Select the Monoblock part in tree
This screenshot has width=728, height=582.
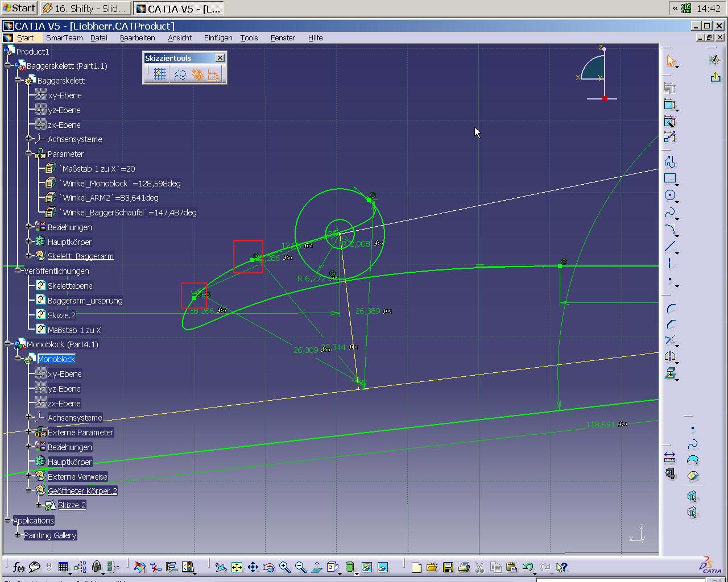[x=56, y=359]
